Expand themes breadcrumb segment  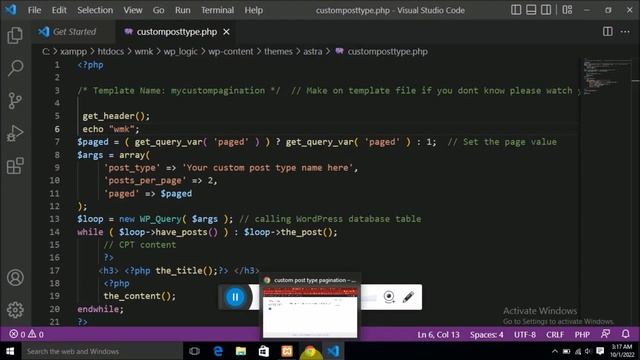(x=278, y=51)
